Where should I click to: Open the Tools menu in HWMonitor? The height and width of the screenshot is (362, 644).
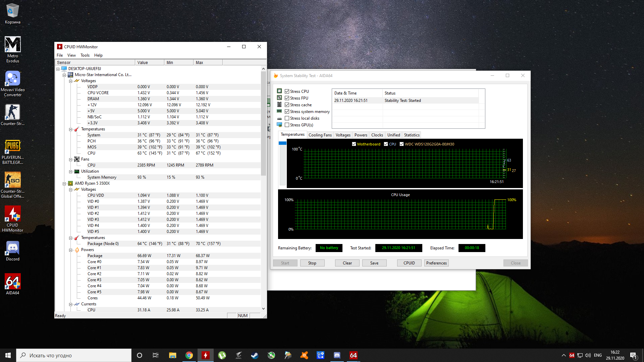pyautogui.click(x=85, y=55)
